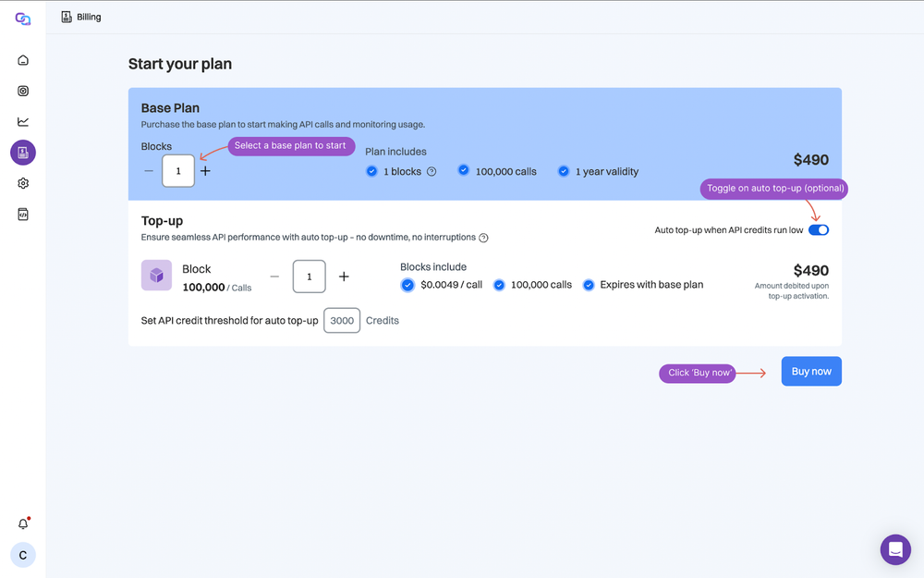Click the Buy now button
Image resolution: width=924 pixels, height=578 pixels.
point(810,371)
